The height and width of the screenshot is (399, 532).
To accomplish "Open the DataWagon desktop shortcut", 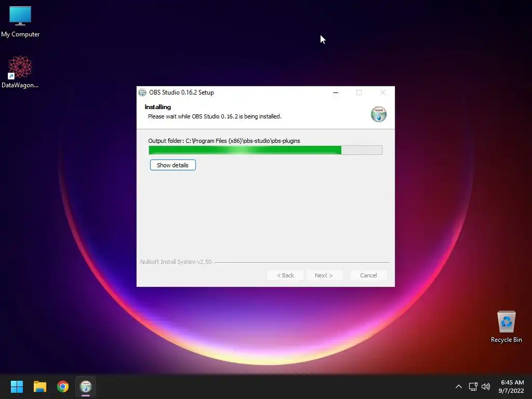I will pyautogui.click(x=20, y=72).
